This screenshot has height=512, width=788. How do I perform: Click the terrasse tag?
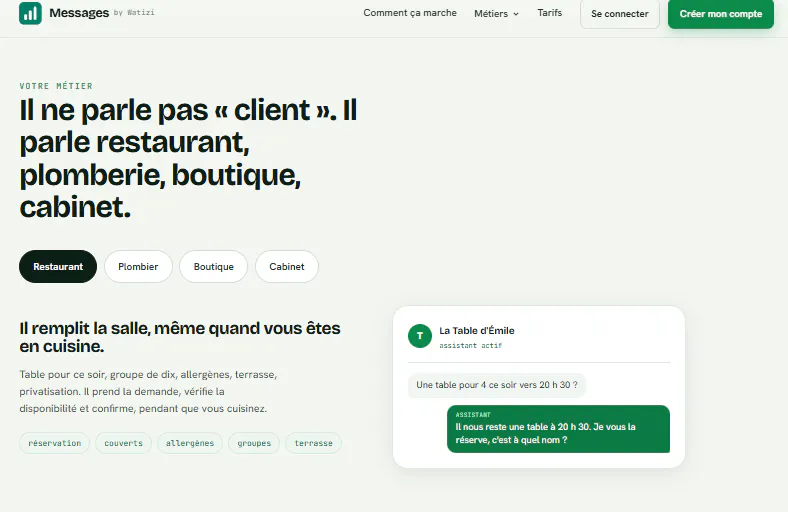[313, 443]
